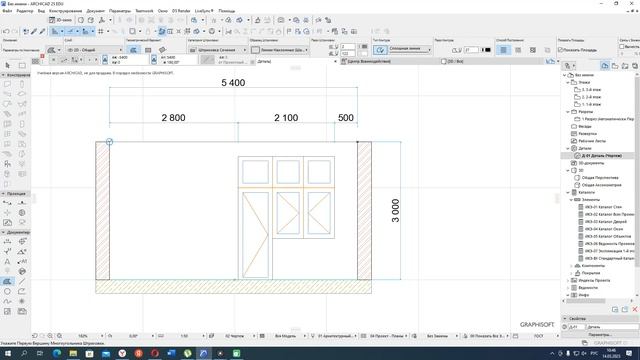Collapse the Этажи tree node

(x=567, y=82)
